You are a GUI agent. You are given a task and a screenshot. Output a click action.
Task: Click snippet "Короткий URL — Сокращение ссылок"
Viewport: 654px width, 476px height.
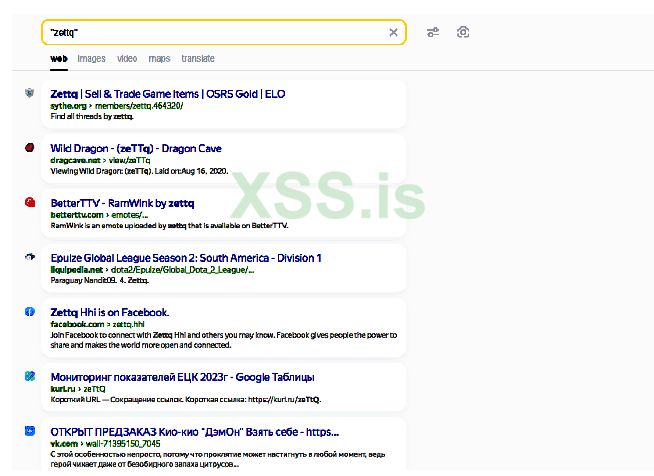(186, 400)
